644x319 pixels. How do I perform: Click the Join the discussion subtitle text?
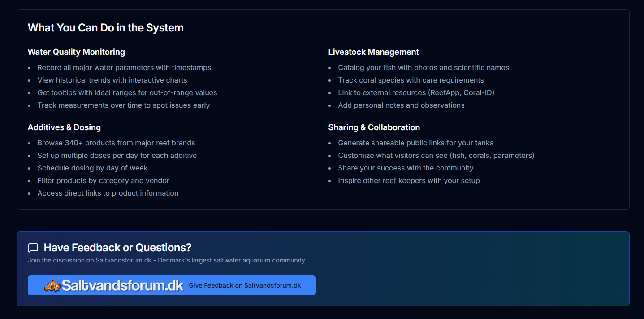point(166,260)
